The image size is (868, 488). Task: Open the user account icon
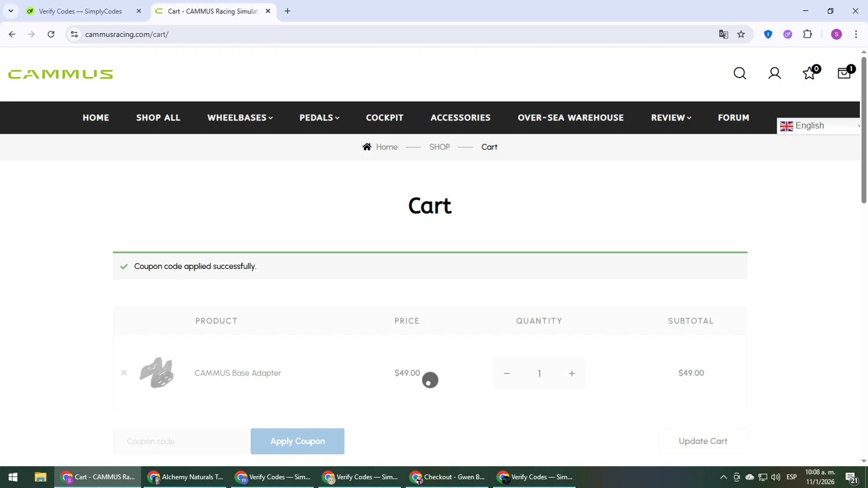coord(774,73)
